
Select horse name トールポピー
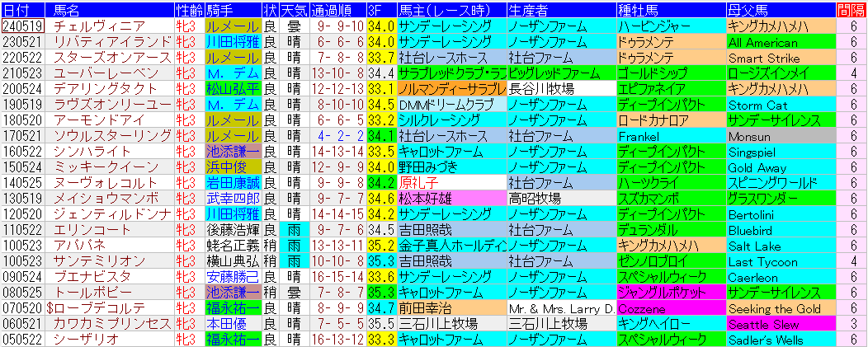coord(92,293)
